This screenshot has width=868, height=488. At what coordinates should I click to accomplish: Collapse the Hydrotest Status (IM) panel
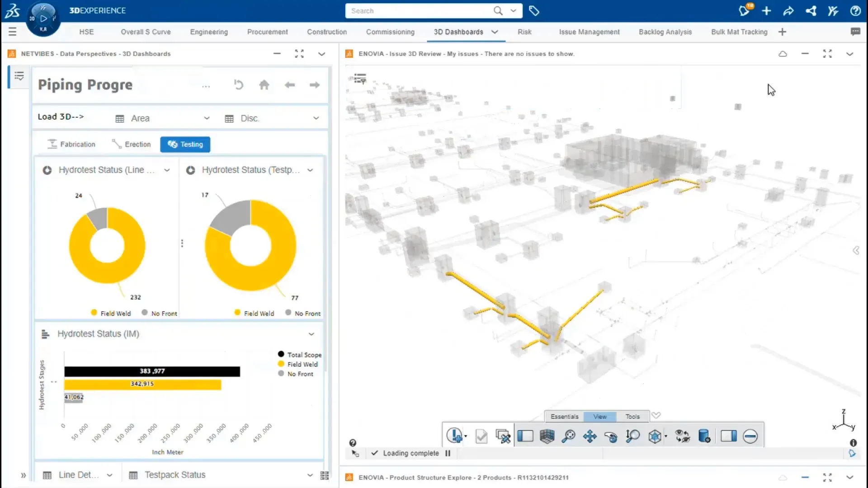pos(311,334)
